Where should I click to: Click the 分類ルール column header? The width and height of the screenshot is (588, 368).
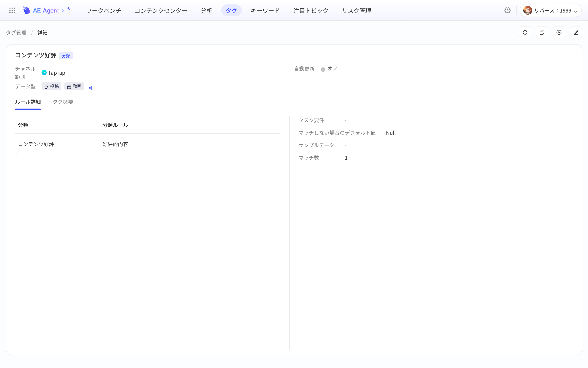115,125
